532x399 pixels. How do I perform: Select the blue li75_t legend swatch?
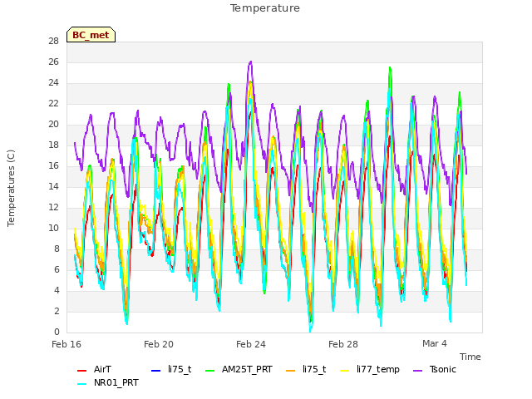pyautogui.click(x=155, y=371)
